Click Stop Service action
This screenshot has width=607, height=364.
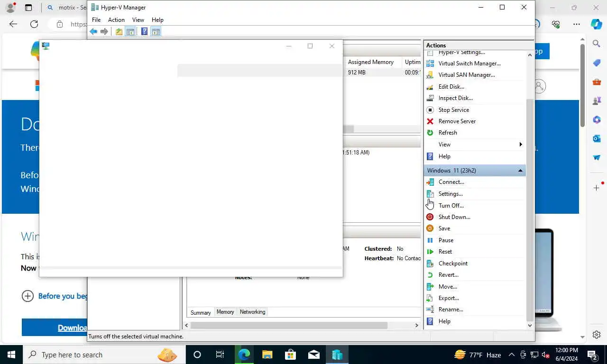coord(454,110)
